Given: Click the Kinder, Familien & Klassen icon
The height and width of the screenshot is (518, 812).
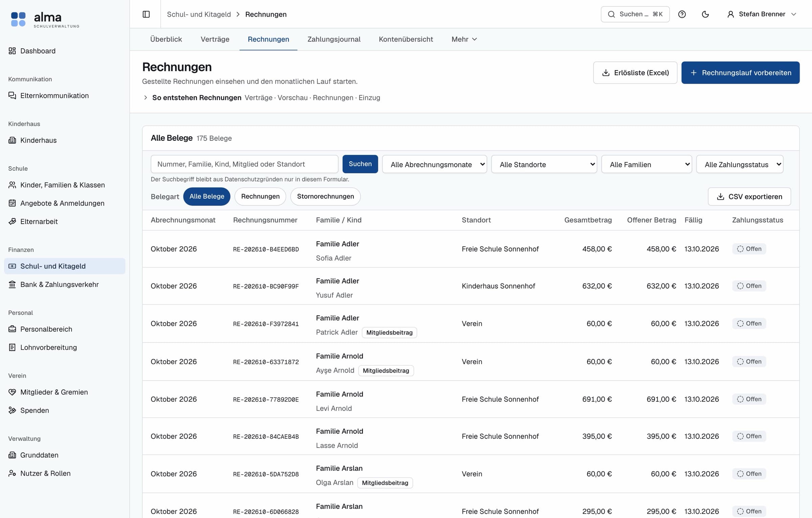Looking at the screenshot, I should pyautogui.click(x=12, y=185).
